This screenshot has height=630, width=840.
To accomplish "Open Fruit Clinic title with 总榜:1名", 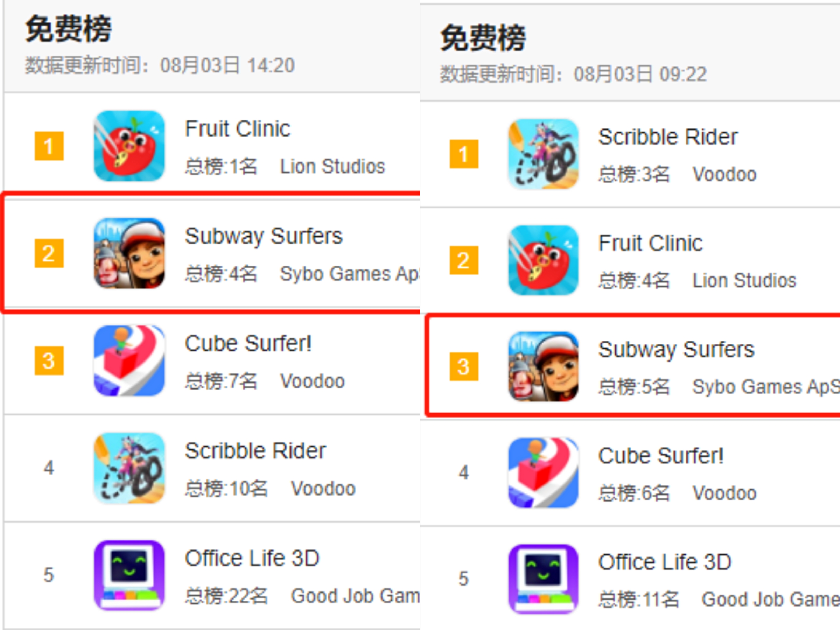I will click(x=238, y=128).
